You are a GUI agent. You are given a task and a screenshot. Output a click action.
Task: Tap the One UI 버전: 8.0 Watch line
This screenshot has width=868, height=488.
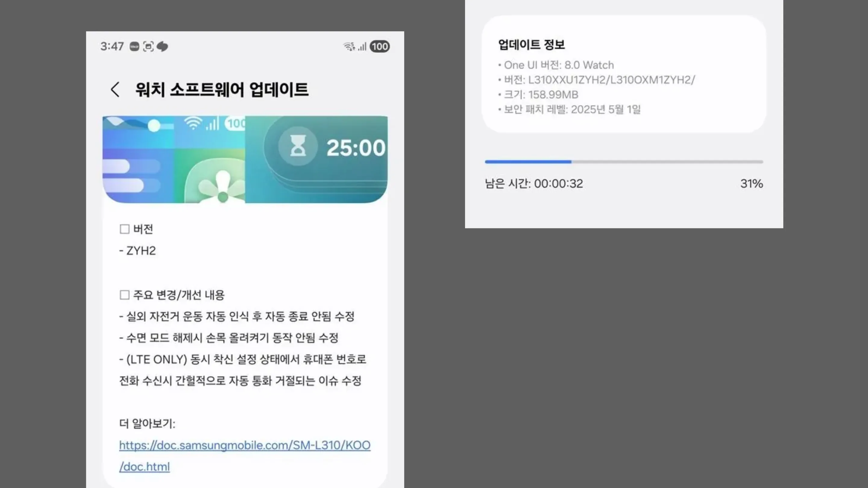click(556, 65)
